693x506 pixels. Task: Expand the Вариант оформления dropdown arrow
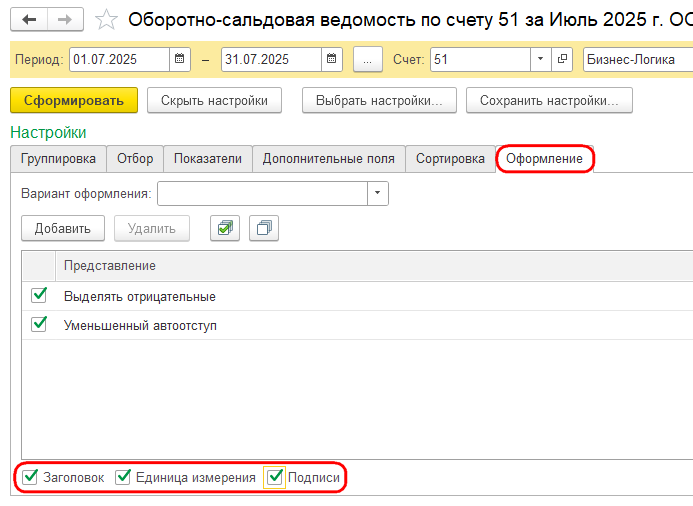(x=378, y=193)
